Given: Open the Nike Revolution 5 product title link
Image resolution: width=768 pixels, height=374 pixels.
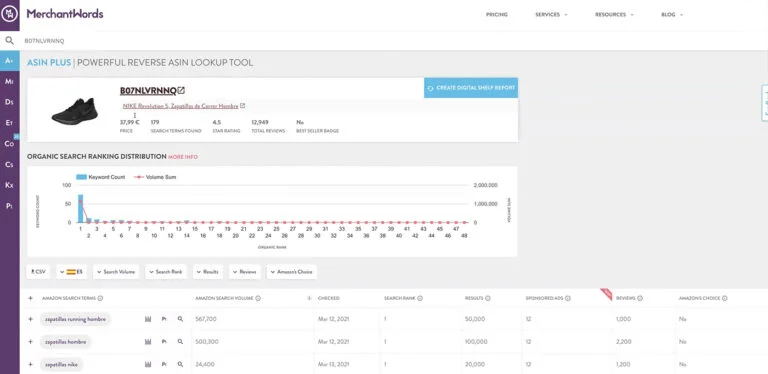Looking at the screenshot, I should (180, 106).
